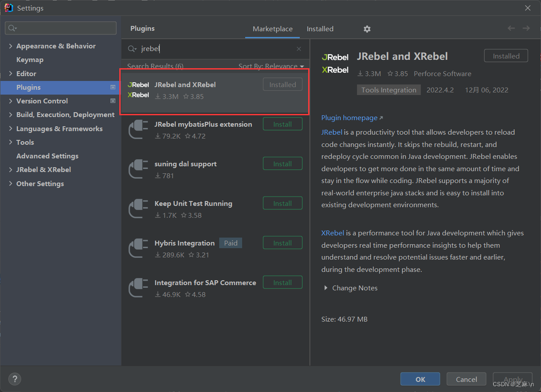Open the Plugin homepage link

pyautogui.click(x=352, y=117)
